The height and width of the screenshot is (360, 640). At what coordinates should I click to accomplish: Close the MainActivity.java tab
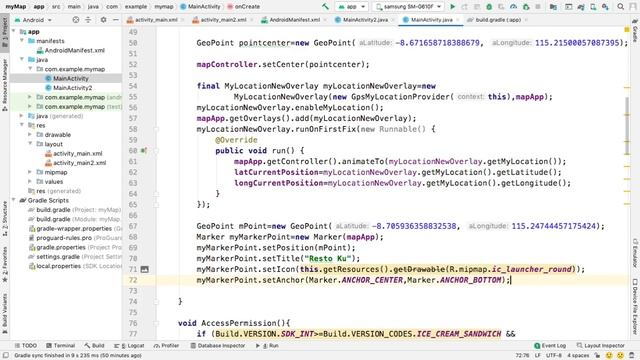click(458, 20)
